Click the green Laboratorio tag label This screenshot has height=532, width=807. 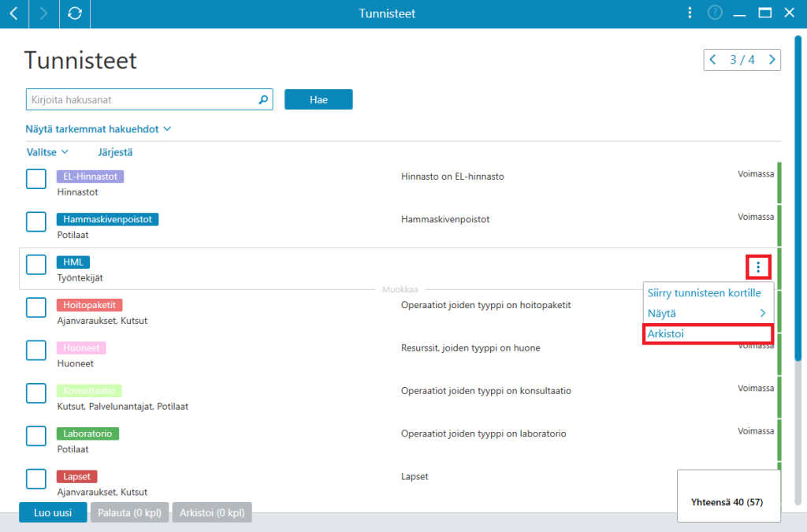pyautogui.click(x=87, y=433)
